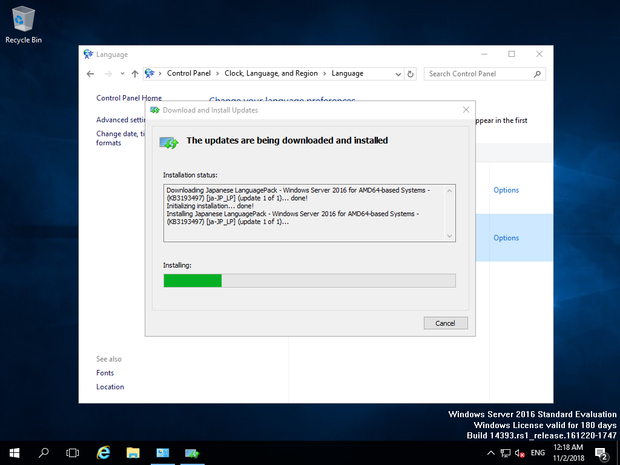This screenshot has width=620, height=465.
Task: Open the Recycle Bin on the desktop
Action: click(x=23, y=25)
